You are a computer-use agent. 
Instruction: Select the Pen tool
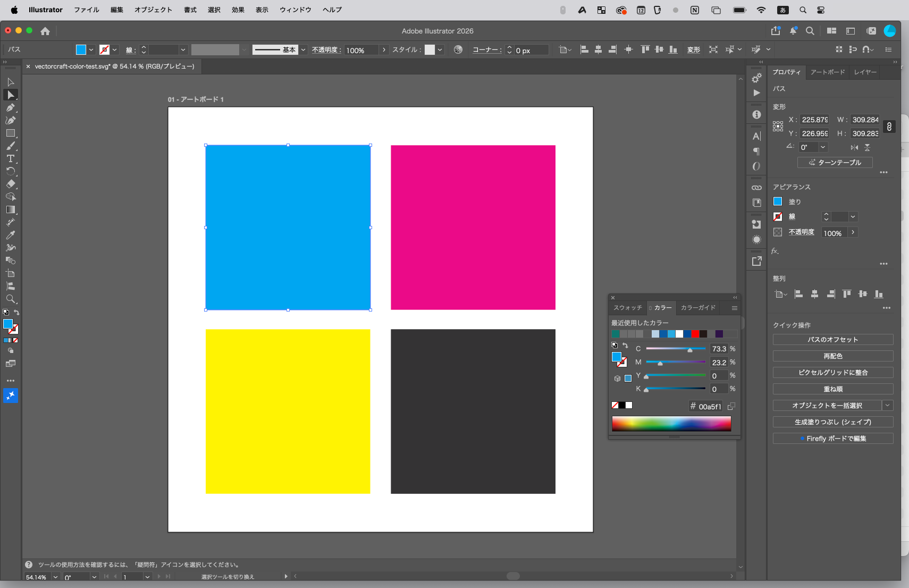point(10,107)
